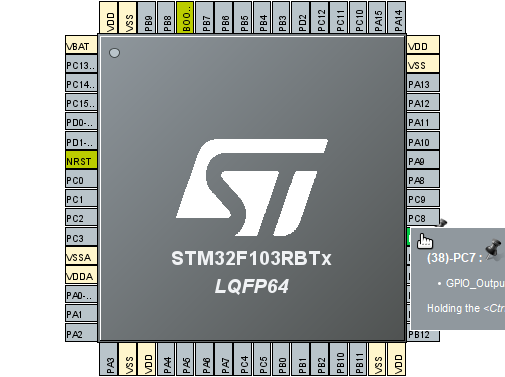Choose pin PB2

coord(320,359)
